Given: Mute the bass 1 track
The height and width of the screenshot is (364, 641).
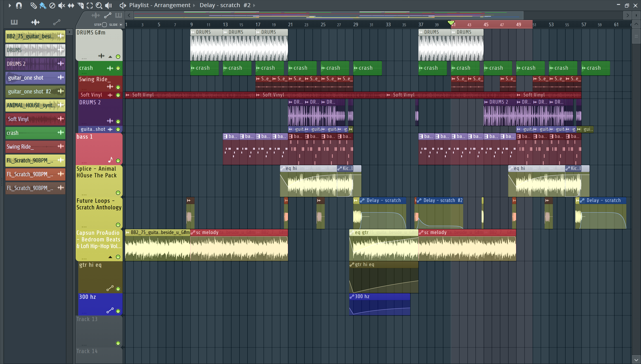Looking at the screenshot, I should pos(118,161).
